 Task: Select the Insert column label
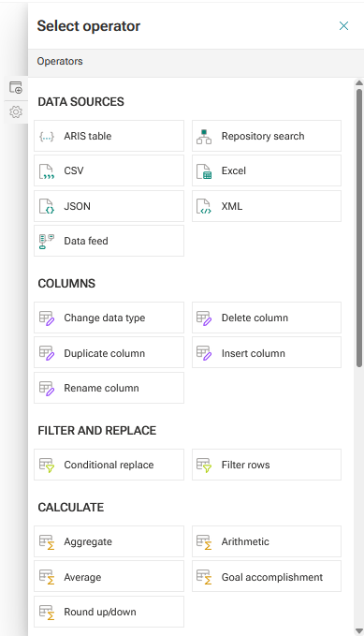click(254, 353)
